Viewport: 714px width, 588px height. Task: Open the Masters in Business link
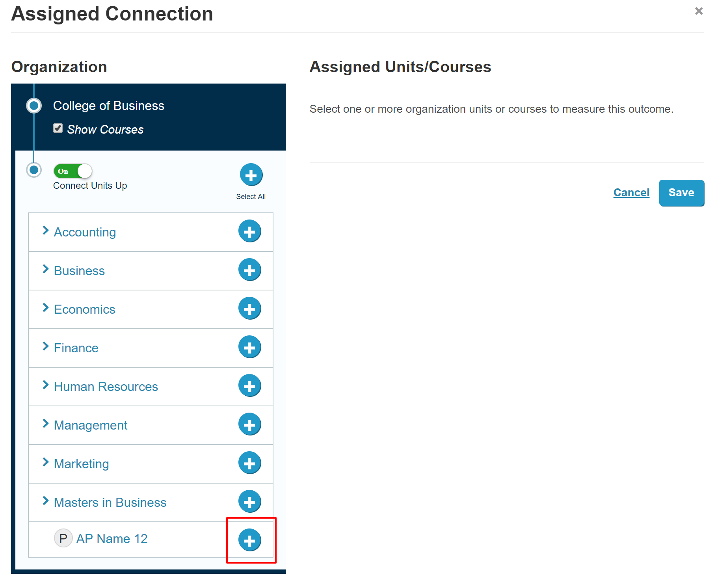coord(110,502)
